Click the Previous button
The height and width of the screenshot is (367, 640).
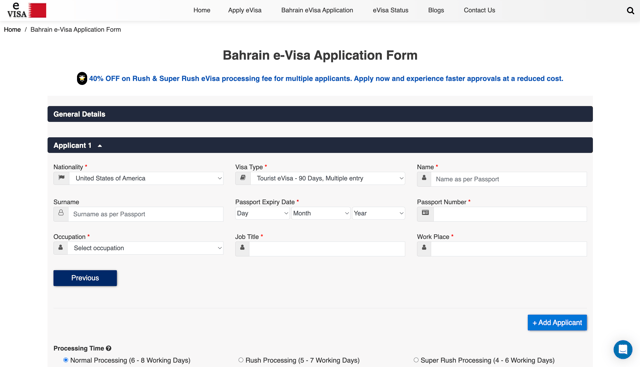coord(85,278)
